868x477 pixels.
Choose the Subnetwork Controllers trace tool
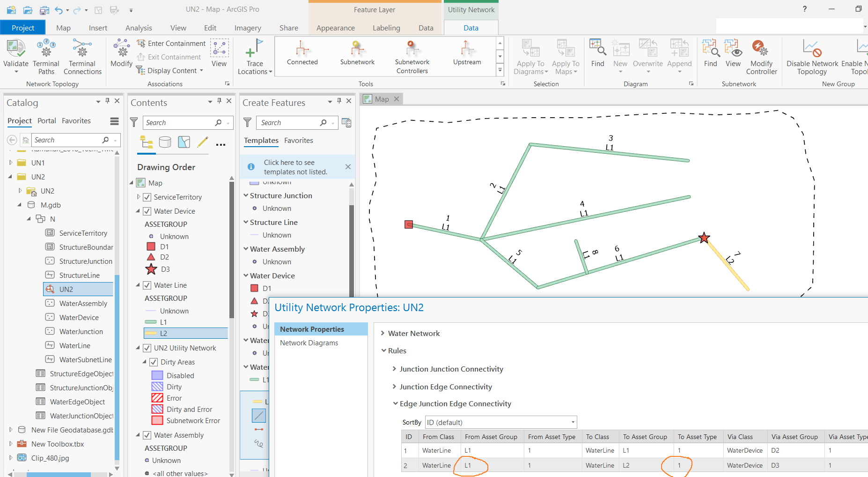[412, 56]
